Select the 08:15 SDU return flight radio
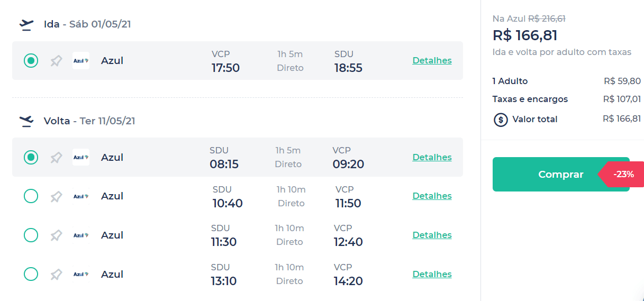 click(x=31, y=157)
